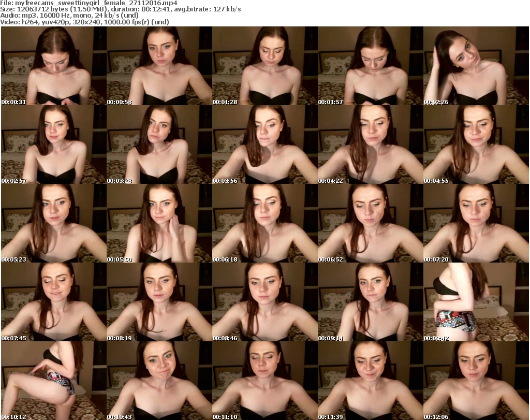Open the frame at 00:03:56
The image size is (530, 420).
pyautogui.click(x=264, y=144)
